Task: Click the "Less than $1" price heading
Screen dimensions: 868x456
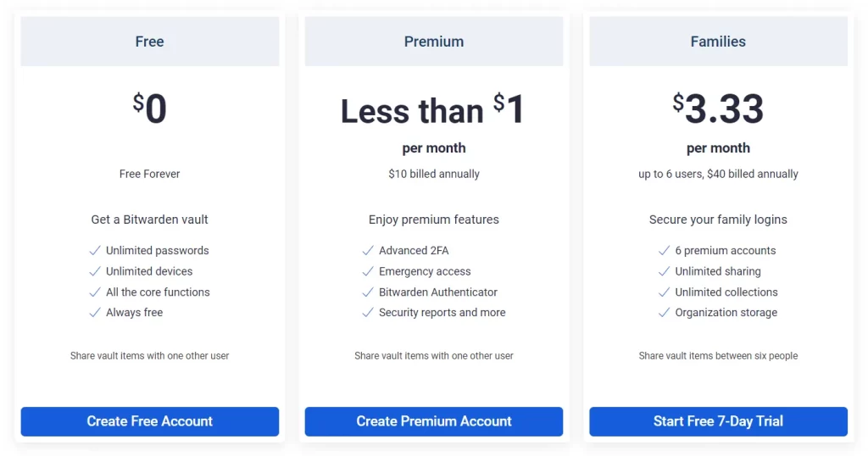Action: pyautogui.click(x=433, y=109)
